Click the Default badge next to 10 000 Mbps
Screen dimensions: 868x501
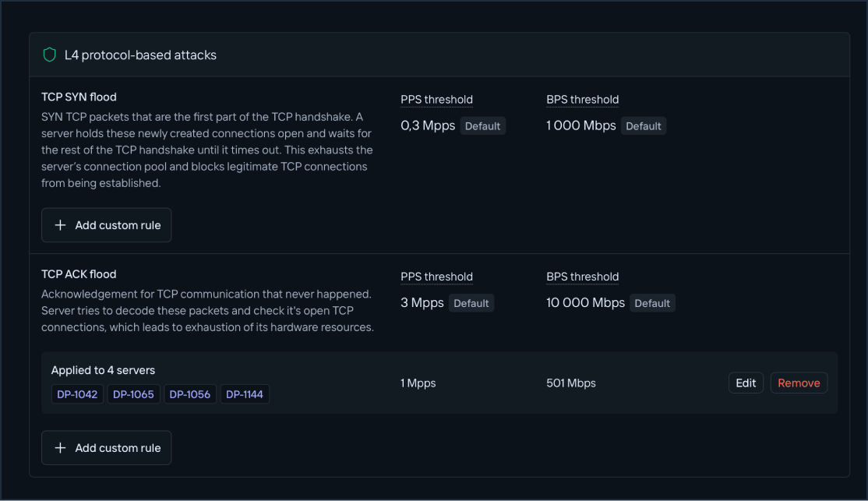coord(652,302)
